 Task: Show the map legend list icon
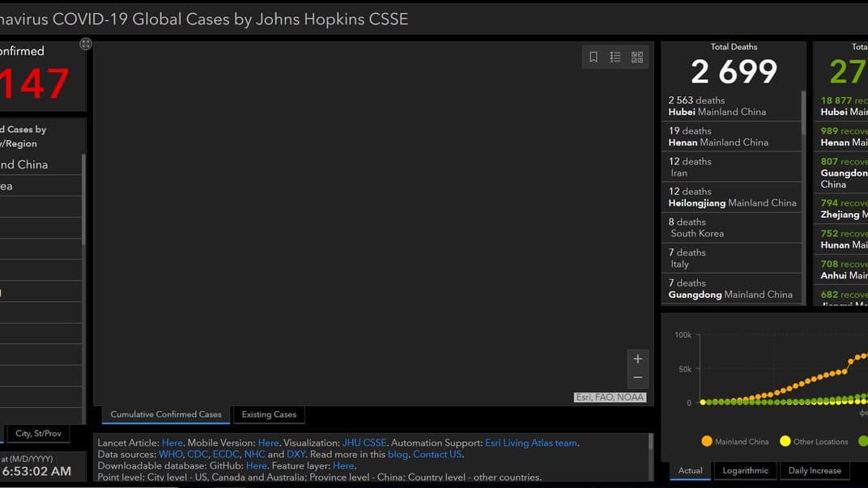(615, 57)
